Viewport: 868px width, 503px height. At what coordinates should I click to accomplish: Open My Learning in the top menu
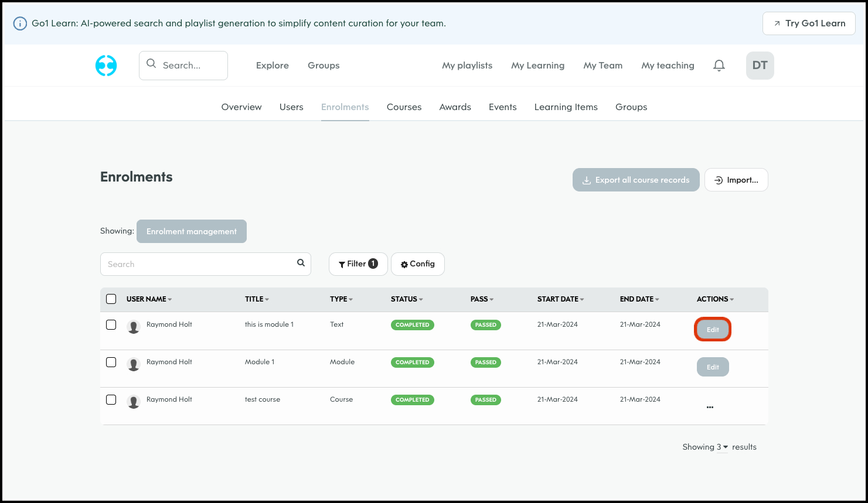point(537,66)
